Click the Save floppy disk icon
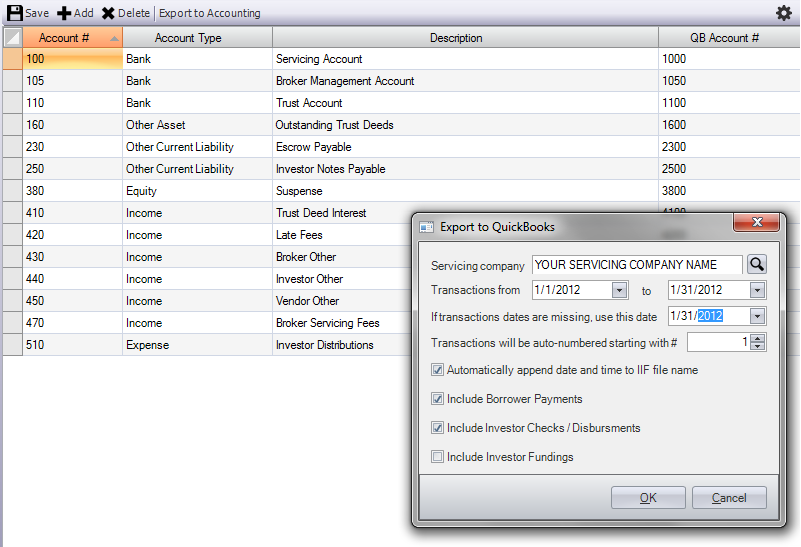 (x=14, y=13)
